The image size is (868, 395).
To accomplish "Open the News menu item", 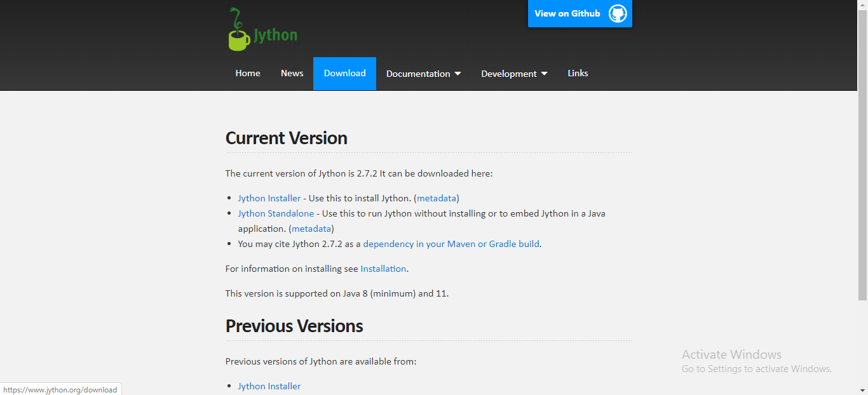I will pyautogui.click(x=292, y=74).
